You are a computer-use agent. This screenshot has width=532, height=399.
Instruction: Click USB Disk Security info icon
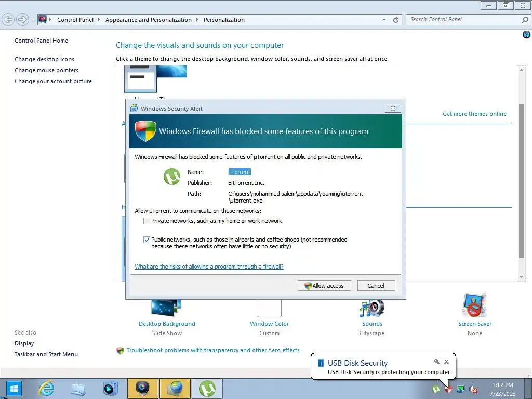(321, 363)
